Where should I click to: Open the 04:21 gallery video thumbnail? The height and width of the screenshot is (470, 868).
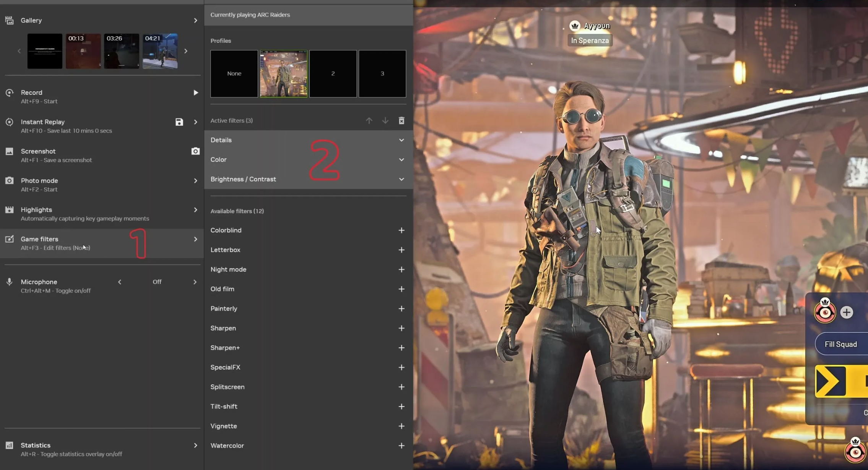coord(160,51)
